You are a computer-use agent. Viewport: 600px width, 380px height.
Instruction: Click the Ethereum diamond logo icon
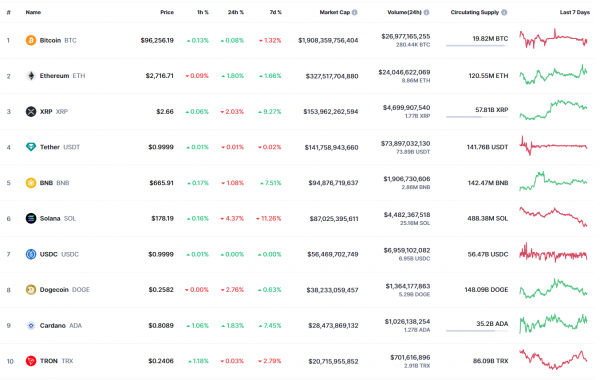[x=31, y=76]
